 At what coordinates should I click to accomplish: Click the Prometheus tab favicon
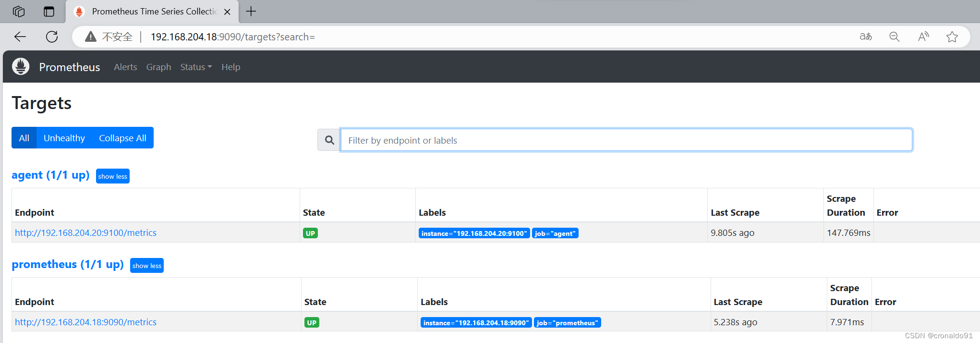coord(79,12)
